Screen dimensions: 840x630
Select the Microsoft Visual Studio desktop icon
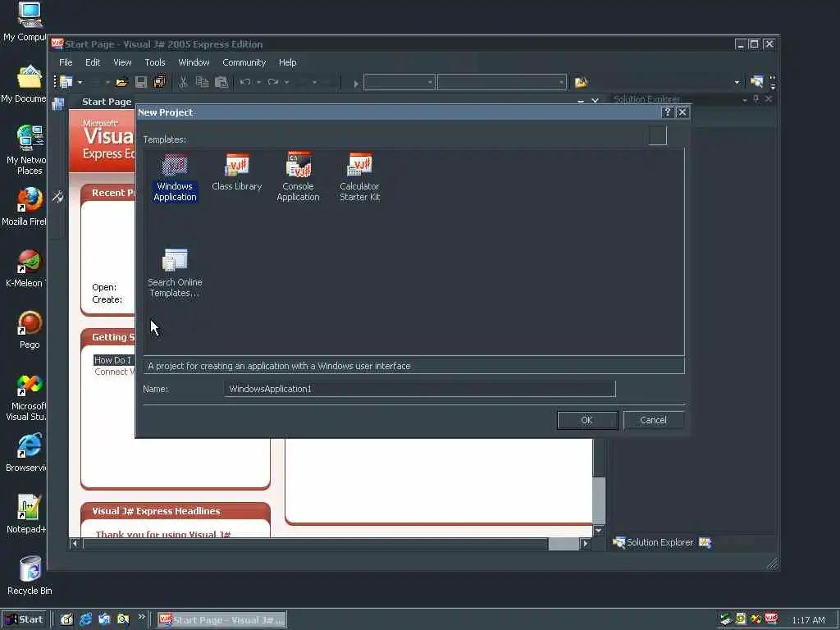pyautogui.click(x=27, y=398)
